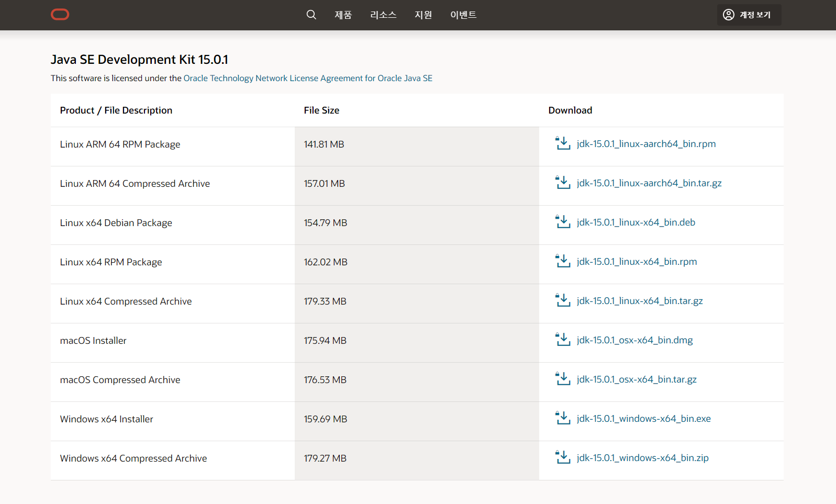The width and height of the screenshot is (836, 504).
Task: Click download icon for osx-x64_bin.tar.gz
Action: click(x=563, y=379)
